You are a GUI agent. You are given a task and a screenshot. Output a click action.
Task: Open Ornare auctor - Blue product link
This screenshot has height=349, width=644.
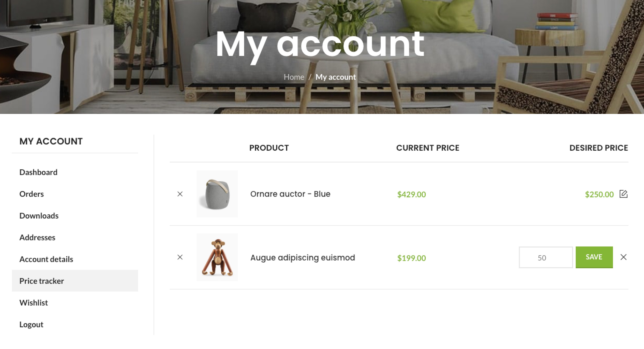[x=290, y=194]
